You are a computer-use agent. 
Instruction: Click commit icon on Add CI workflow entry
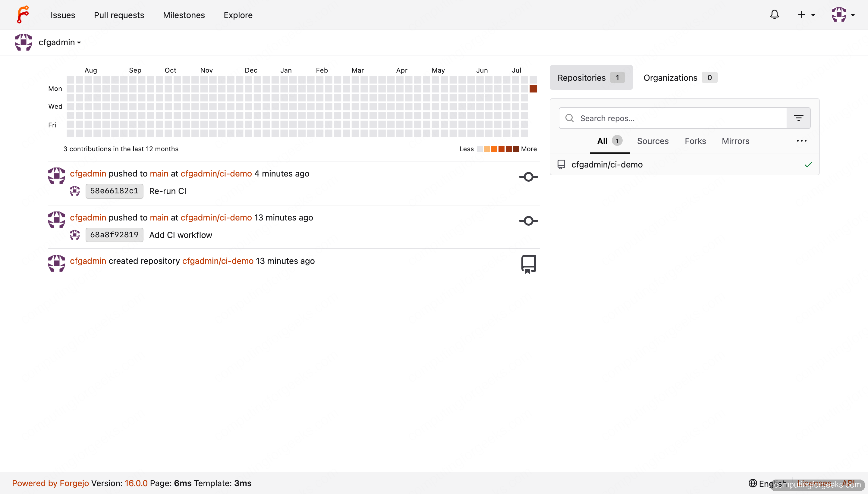click(529, 221)
